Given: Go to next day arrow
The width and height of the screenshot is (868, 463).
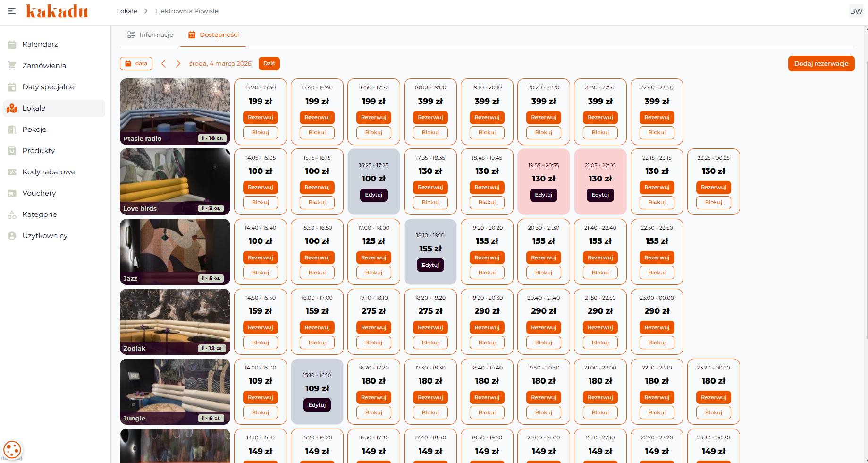Looking at the screenshot, I should pyautogui.click(x=178, y=63).
